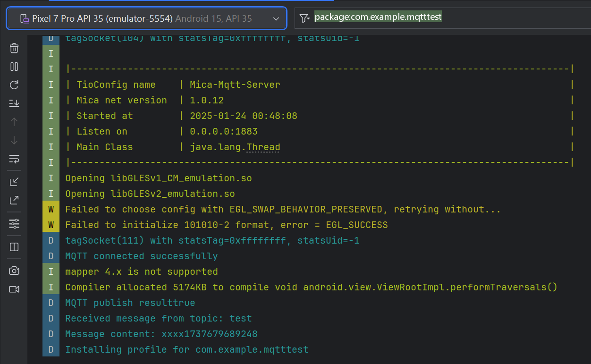Click the 'Mica net version 1.0.12' row
591x364 pixels.
[x=319, y=101]
